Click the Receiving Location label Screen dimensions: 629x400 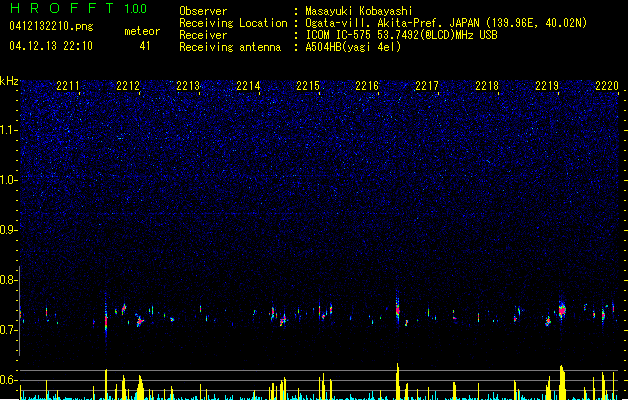tap(233, 23)
